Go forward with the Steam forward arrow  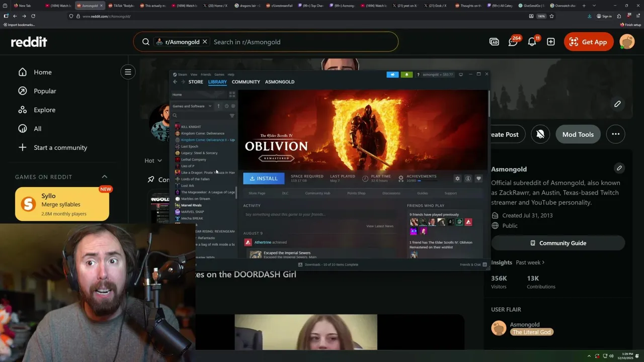click(183, 82)
